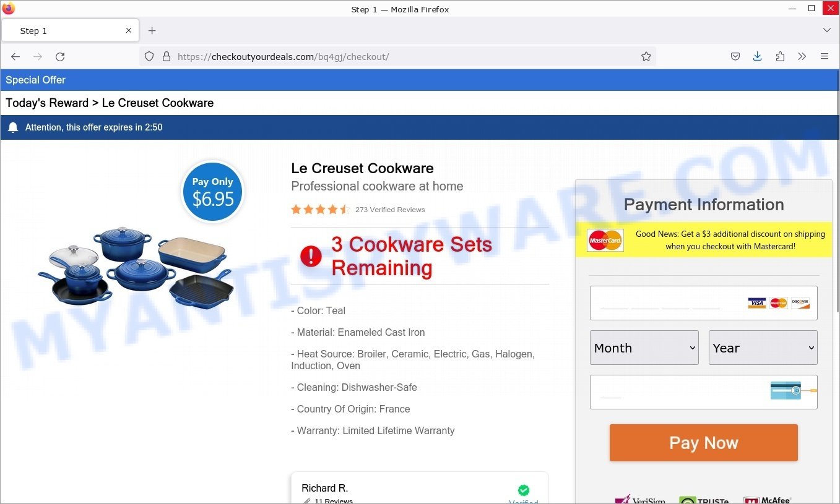The image size is (840, 504).
Task: Focus the card number input field
Action: 704,303
